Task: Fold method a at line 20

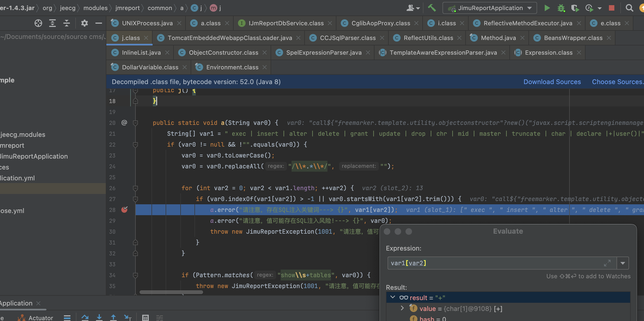Action: [x=135, y=123]
